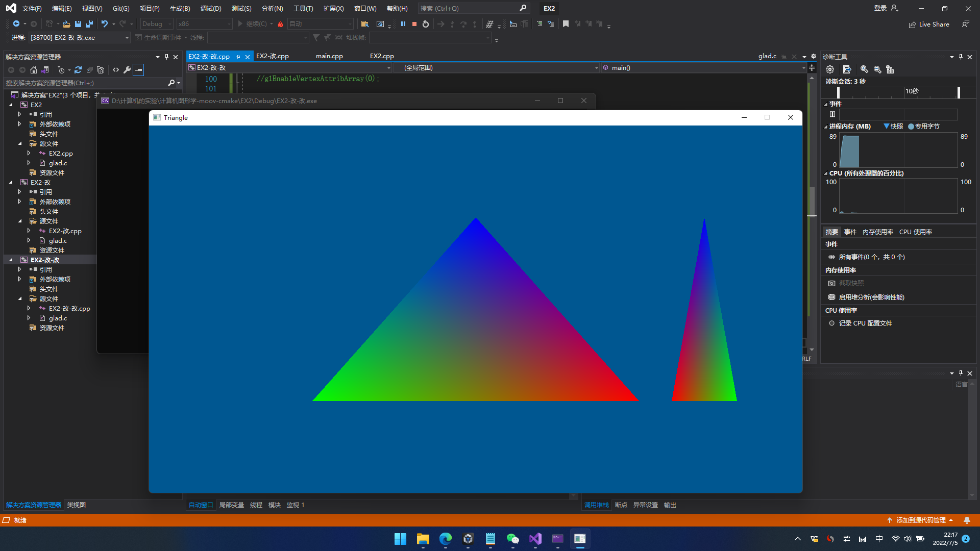Switch to the main.cpp editor tab

329,56
